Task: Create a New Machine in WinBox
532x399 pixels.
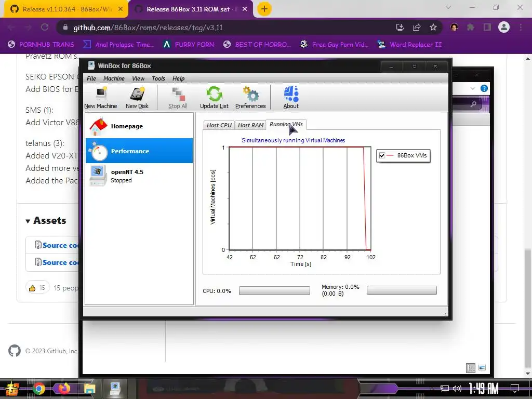Action: (x=100, y=98)
